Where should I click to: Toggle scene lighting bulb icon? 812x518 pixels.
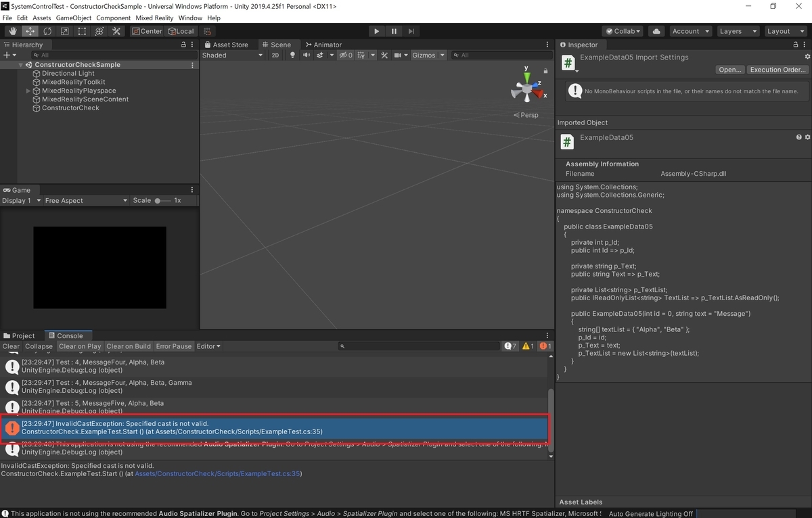coord(292,55)
